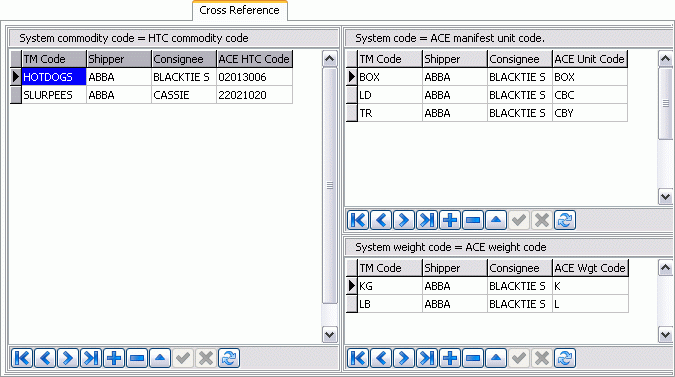Click ACE Wgt Code column header
The height and width of the screenshot is (377, 675).
[x=590, y=268]
